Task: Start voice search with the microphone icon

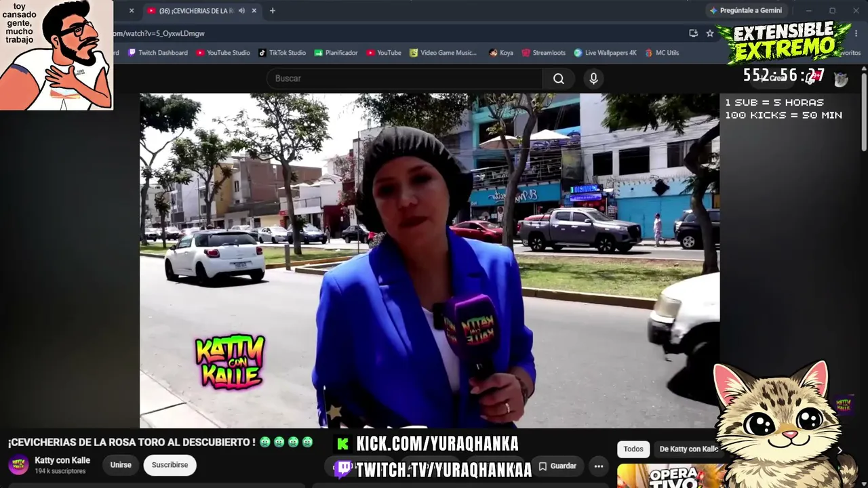Action: click(593, 79)
